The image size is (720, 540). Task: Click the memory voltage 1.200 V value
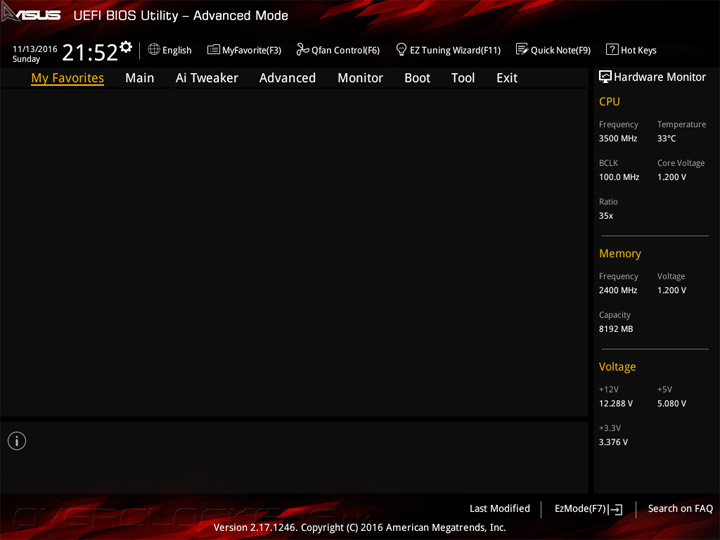[672, 290]
